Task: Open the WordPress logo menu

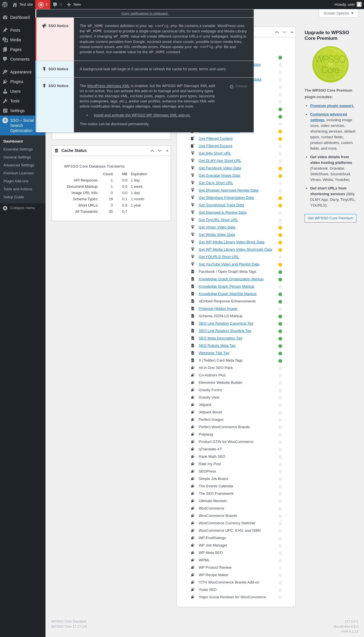Action: click(5, 5)
